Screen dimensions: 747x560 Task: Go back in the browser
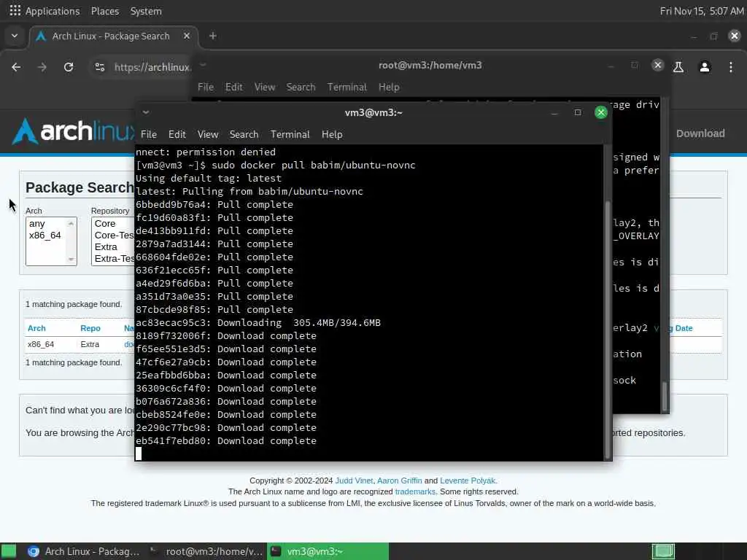pos(16,67)
